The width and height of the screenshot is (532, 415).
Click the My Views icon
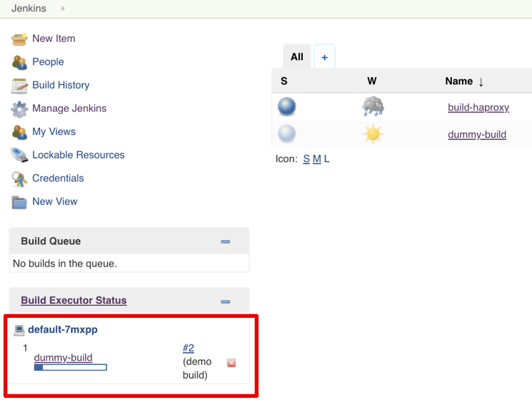[19, 132]
